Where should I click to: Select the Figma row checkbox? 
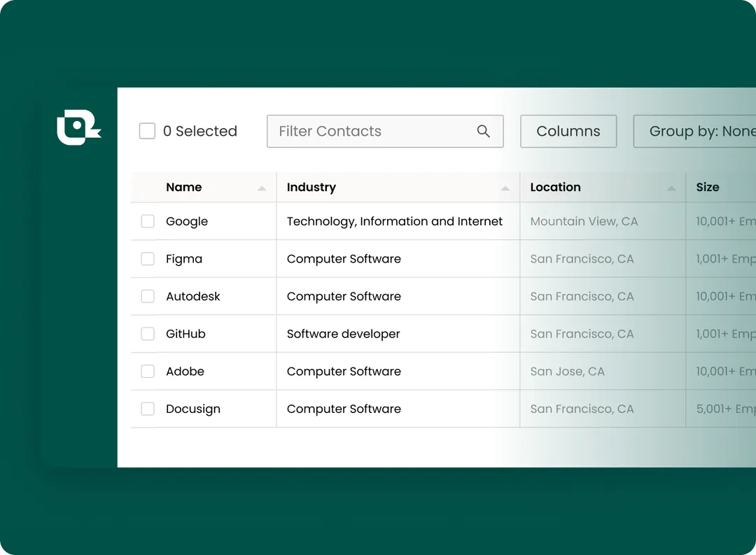coord(148,259)
